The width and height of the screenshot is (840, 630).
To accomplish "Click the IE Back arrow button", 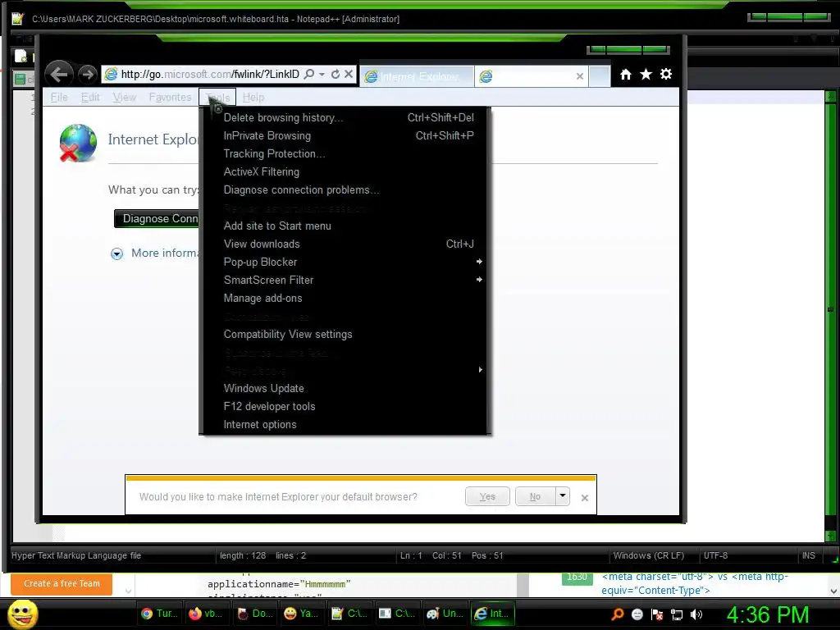I will pos(59,74).
